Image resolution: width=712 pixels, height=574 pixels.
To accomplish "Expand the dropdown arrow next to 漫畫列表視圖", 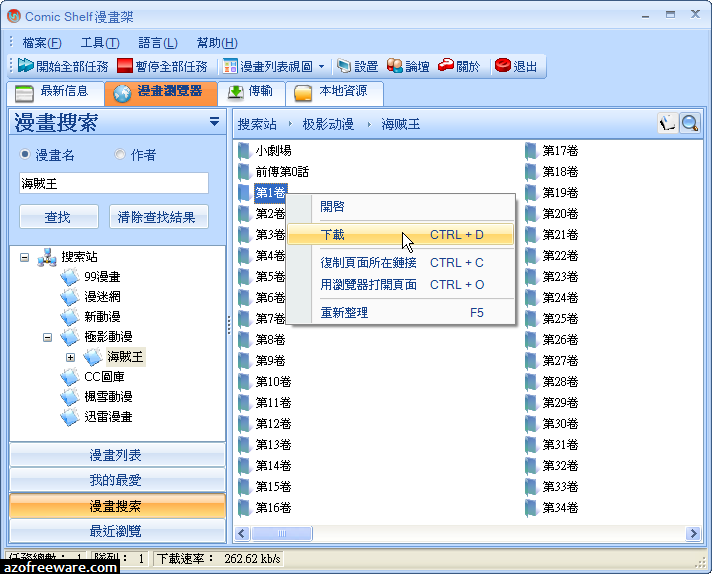I will click(x=321, y=66).
